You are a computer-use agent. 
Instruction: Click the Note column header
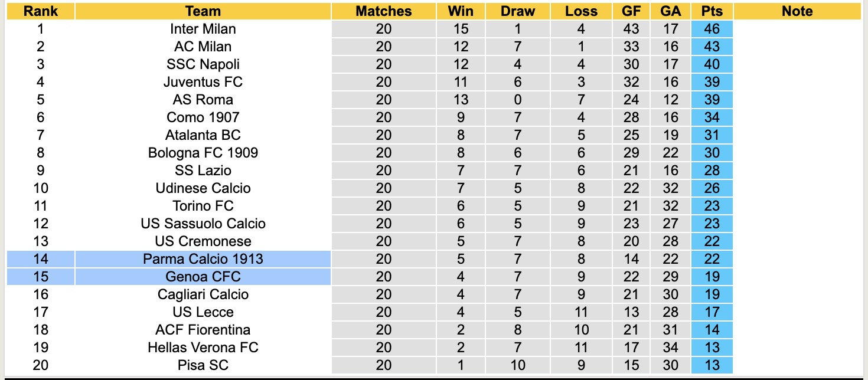pyautogui.click(x=797, y=11)
